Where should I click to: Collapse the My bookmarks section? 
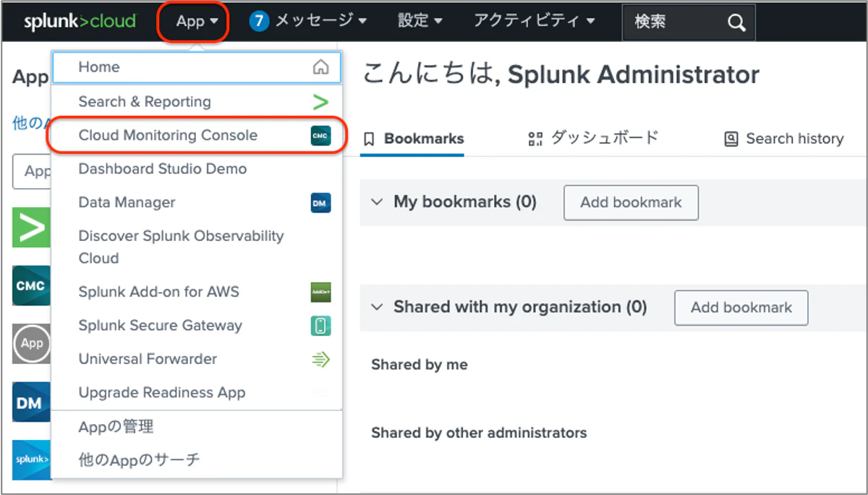click(376, 202)
